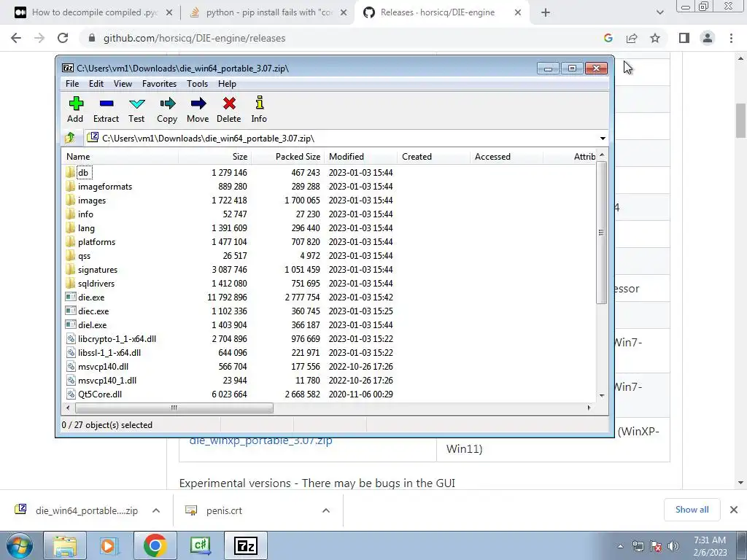Click the volume speaker tray icon
The image size is (747, 560).
(673, 546)
